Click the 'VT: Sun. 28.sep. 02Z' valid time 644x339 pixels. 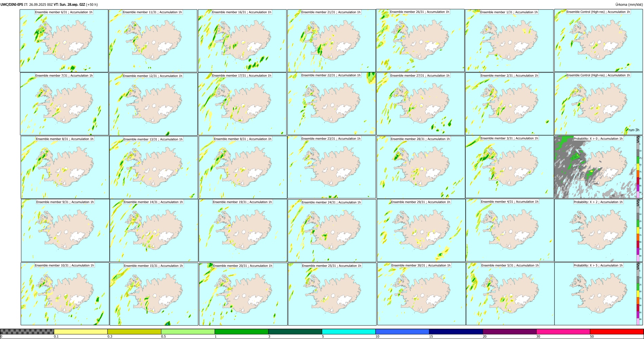69,4
